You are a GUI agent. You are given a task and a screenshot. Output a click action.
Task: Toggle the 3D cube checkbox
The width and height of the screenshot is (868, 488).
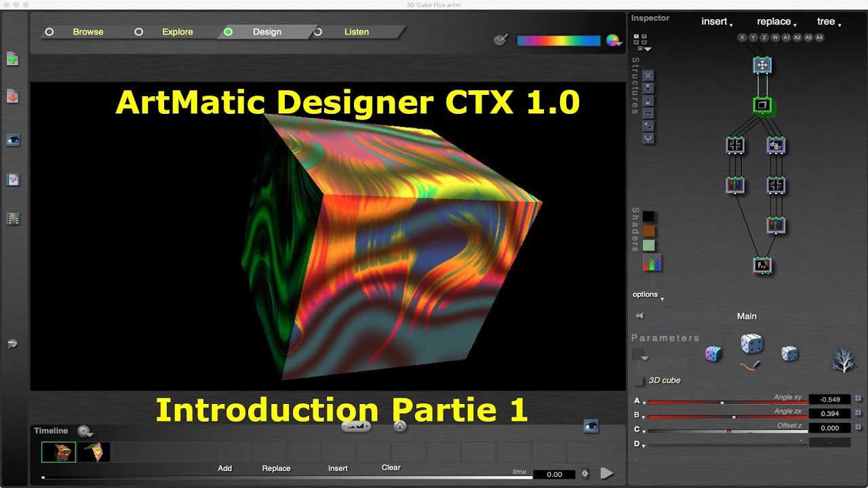[x=638, y=381]
